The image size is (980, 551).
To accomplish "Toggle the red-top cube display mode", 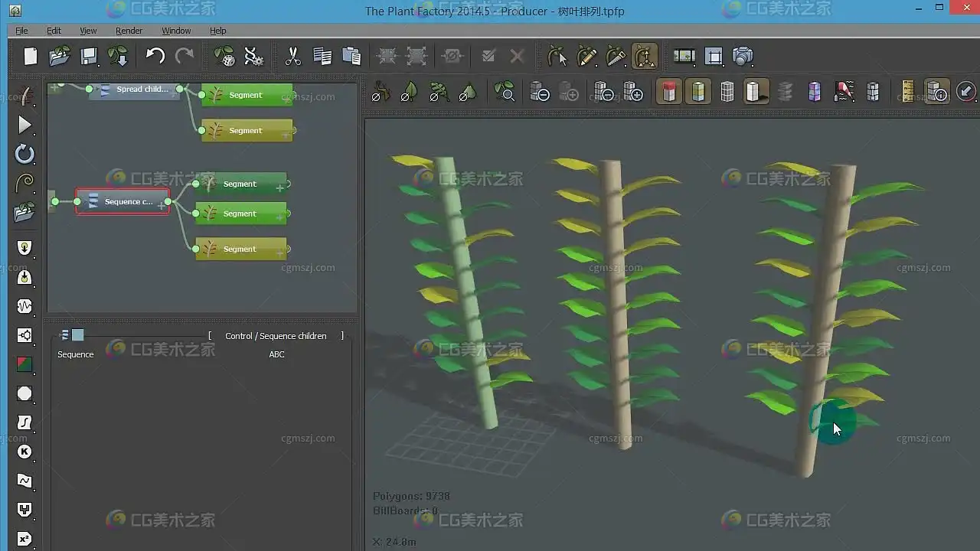I will [x=669, y=93].
